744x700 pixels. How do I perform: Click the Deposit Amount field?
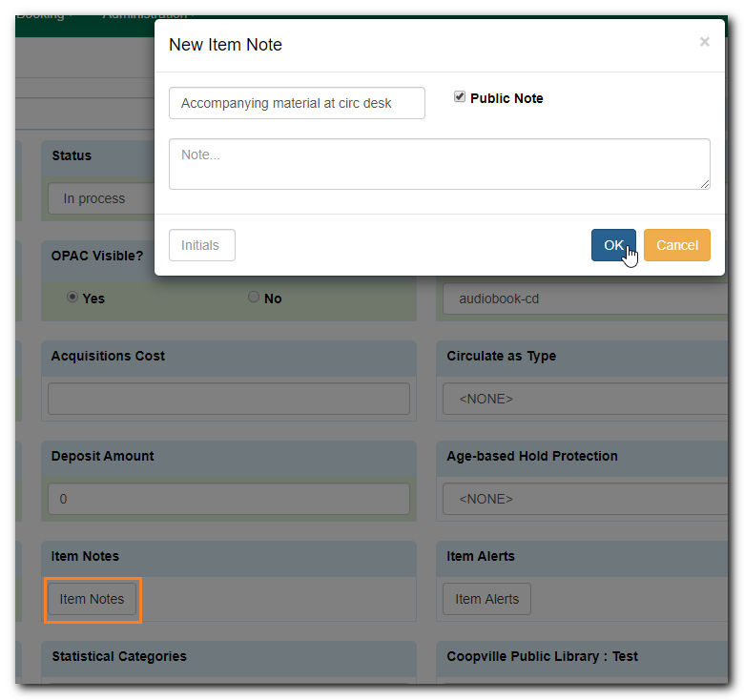click(x=229, y=499)
